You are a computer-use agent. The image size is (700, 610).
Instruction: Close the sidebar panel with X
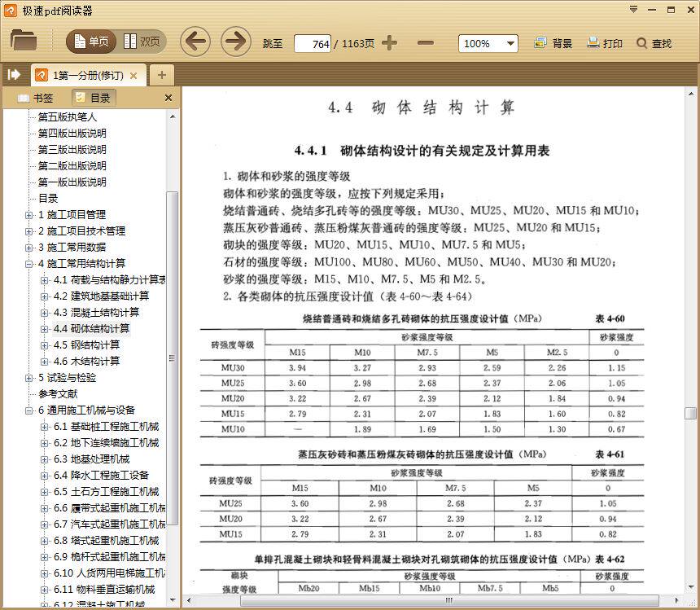(x=168, y=98)
